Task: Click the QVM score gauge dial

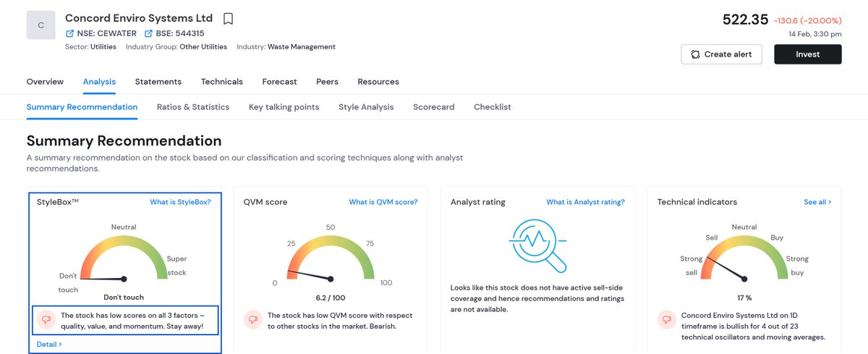Action: (x=331, y=259)
